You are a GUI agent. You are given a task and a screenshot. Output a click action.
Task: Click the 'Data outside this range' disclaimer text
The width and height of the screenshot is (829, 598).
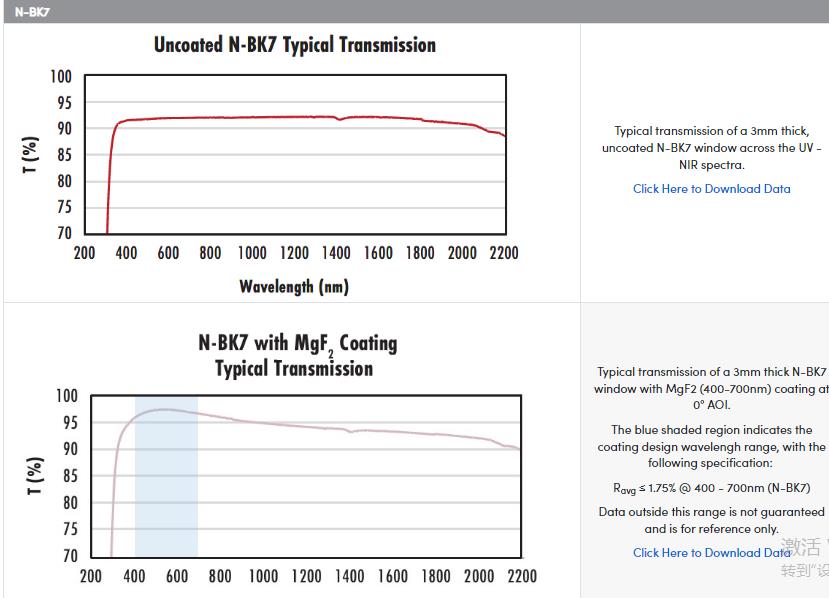click(711, 520)
